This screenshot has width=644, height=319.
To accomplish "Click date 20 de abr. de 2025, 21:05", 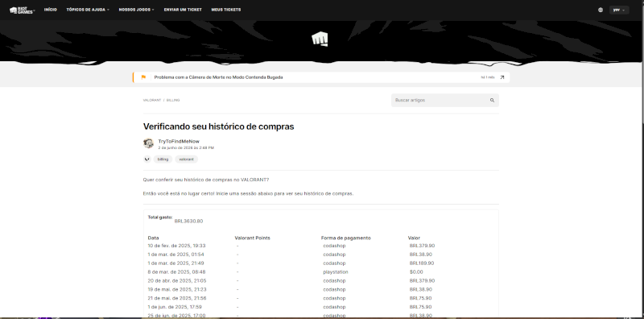I will (x=177, y=281).
